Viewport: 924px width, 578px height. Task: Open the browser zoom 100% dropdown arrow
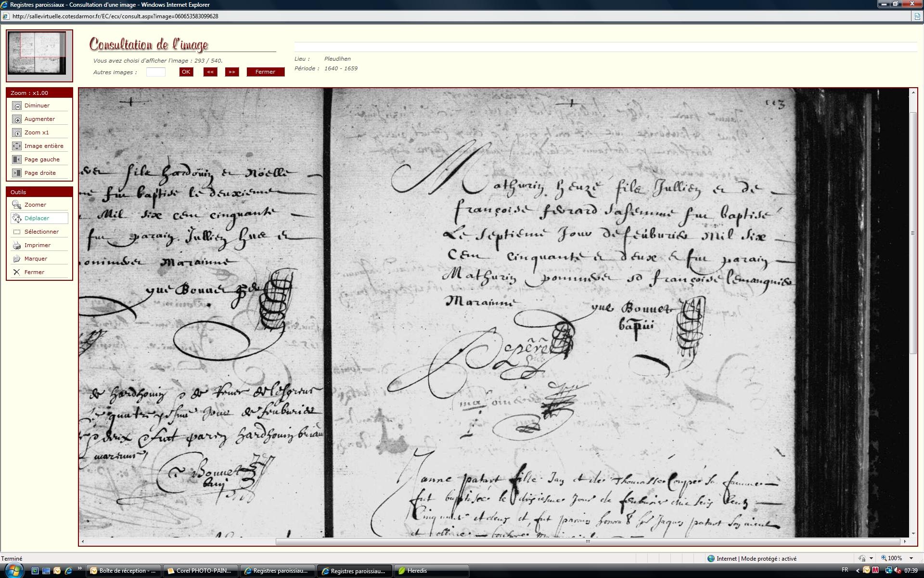click(911, 558)
